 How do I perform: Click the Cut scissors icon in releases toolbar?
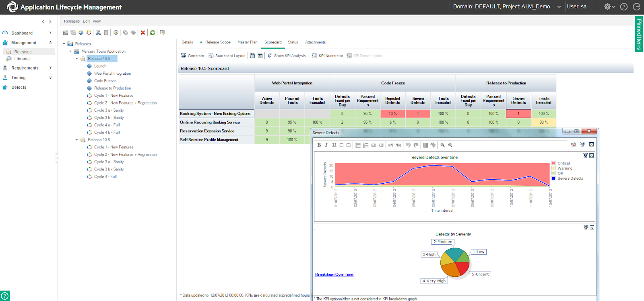(98, 33)
